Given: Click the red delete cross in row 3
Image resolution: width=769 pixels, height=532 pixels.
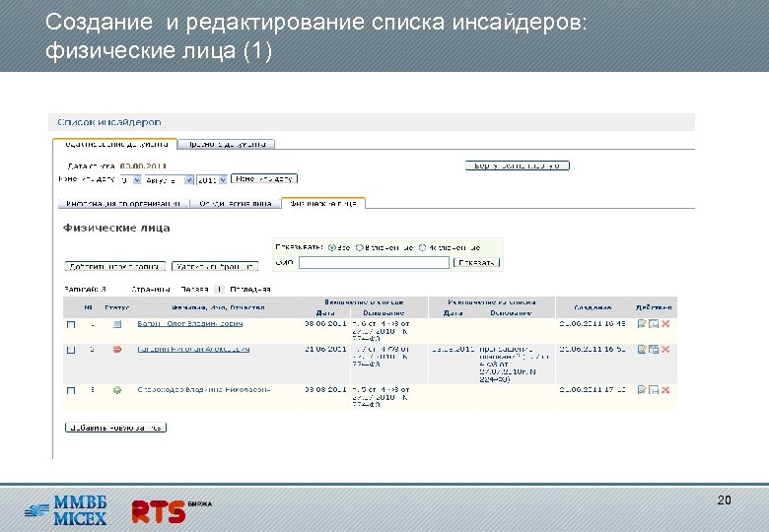Looking at the screenshot, I should (665, 389).
